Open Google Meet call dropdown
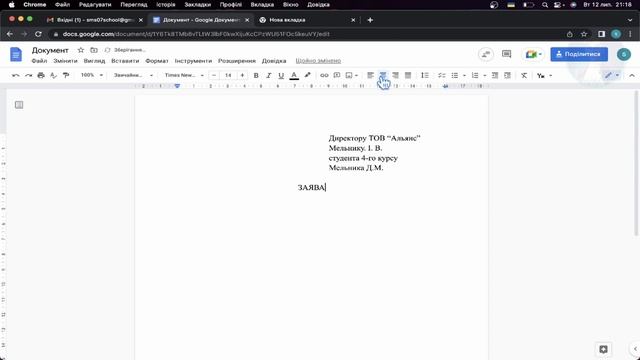640x360 pixels. click(533, 54)
